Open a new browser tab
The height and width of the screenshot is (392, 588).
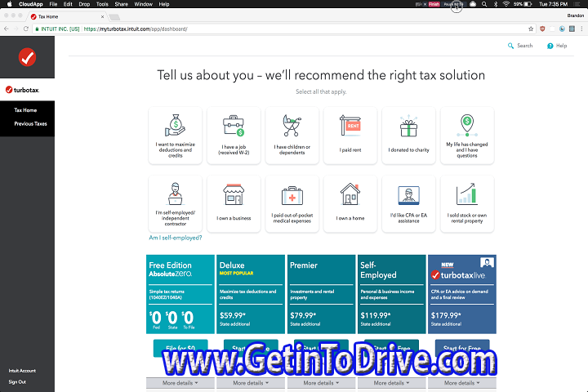point(114,17)
